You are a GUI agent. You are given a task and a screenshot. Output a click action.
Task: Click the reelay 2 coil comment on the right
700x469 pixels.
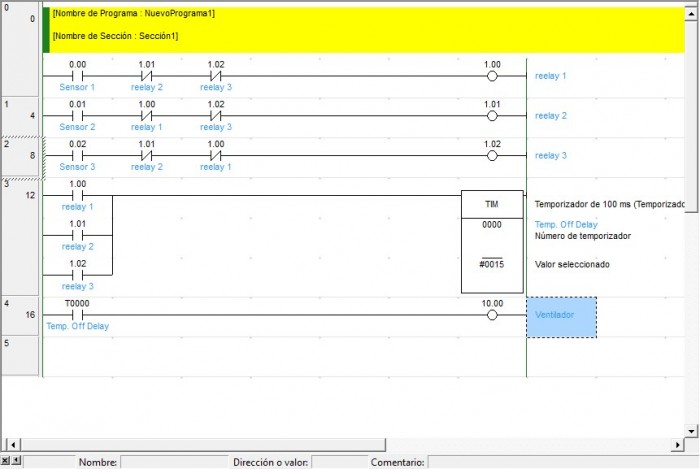coord(550,116)
